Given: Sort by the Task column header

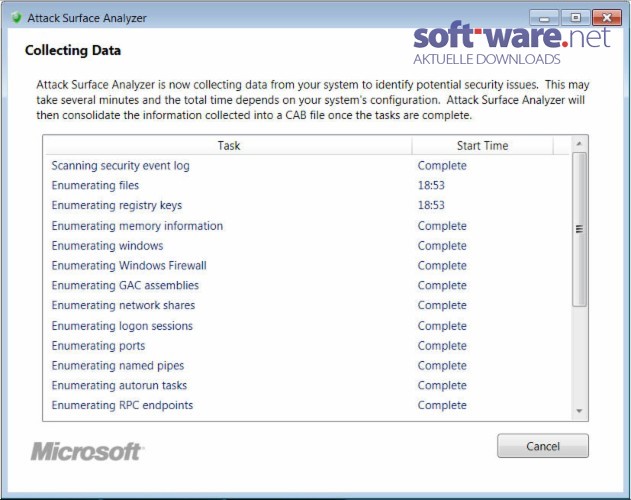Looking at the screenshot, I should point(228,145).
